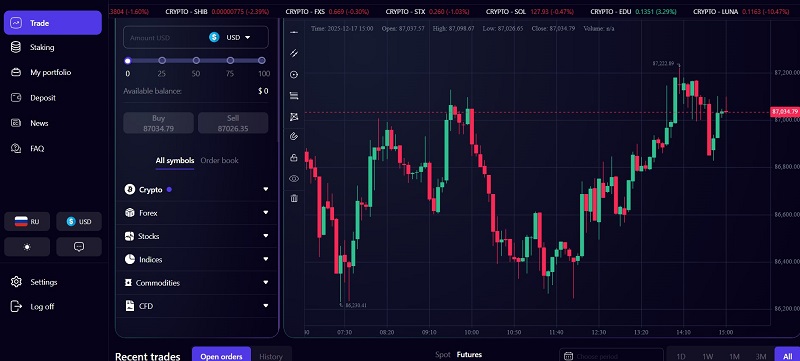The height and width of the screenshot is (361, 800).
Task: Open support chat via message icon
Action: [79, 247]
